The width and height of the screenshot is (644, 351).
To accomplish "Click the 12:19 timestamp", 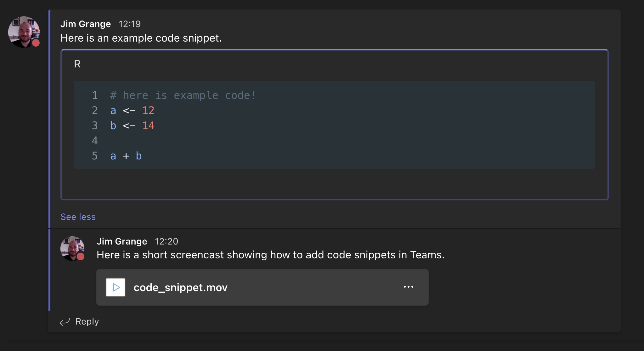I will click(x=129, y=24).
